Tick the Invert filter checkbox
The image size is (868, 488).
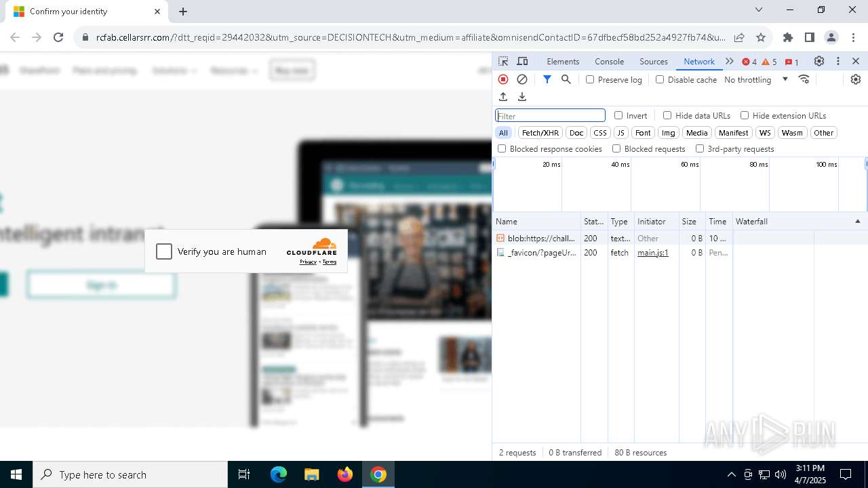coord(618,115)
